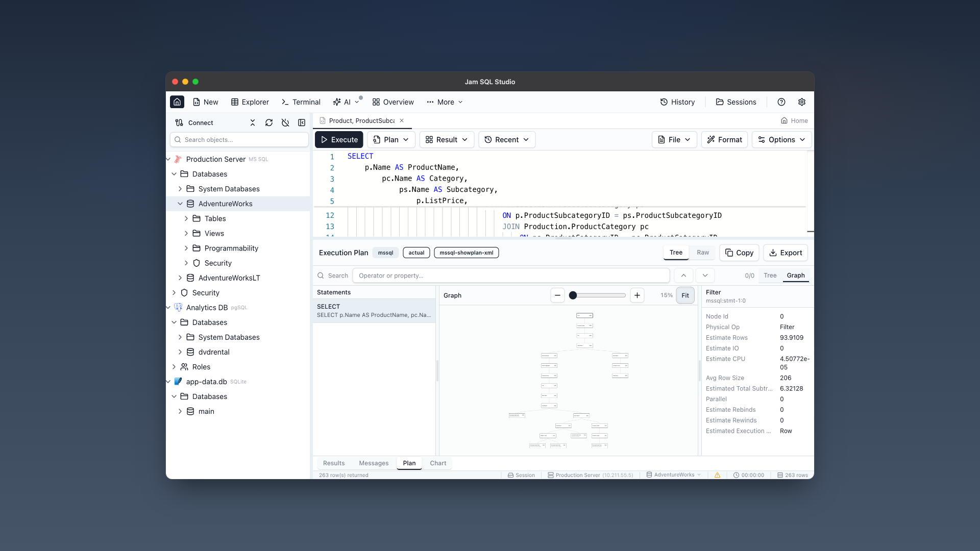Open the Options dropdown
The image size is (980, 551).
point(781,139)
